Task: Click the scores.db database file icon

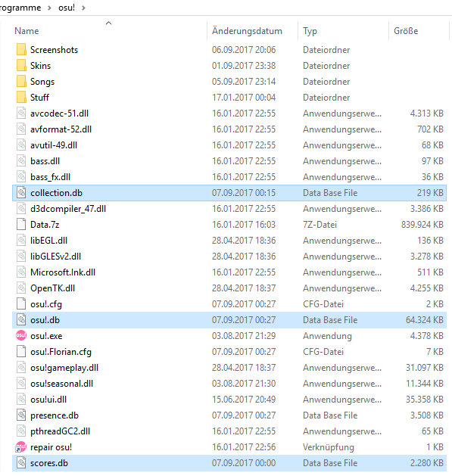Action: (x=21, y=462)
